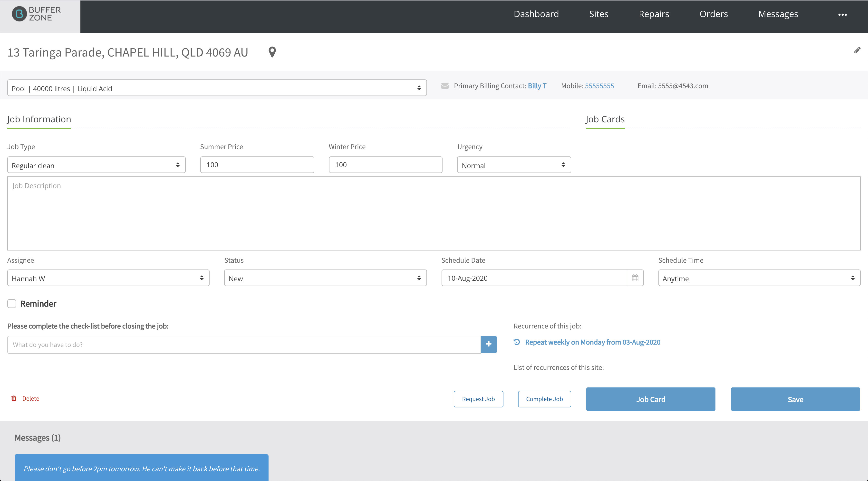Enable the Reminder checkbox
This screenshot has height=481, width=868.
[x=12, y=304]
